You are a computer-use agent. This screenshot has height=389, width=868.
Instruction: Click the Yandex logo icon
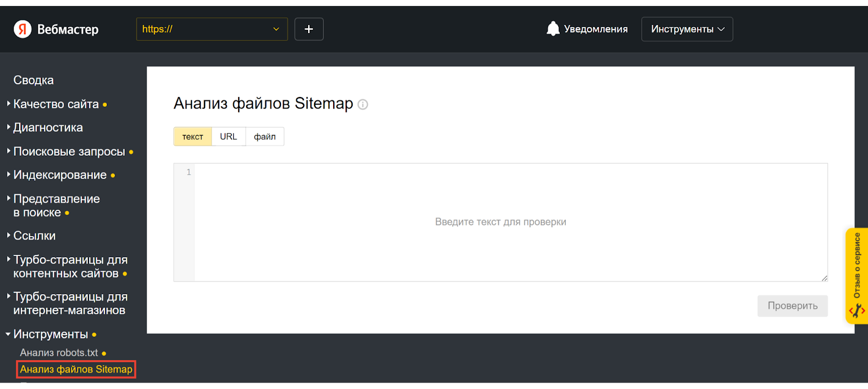click(x=22, y=29)
